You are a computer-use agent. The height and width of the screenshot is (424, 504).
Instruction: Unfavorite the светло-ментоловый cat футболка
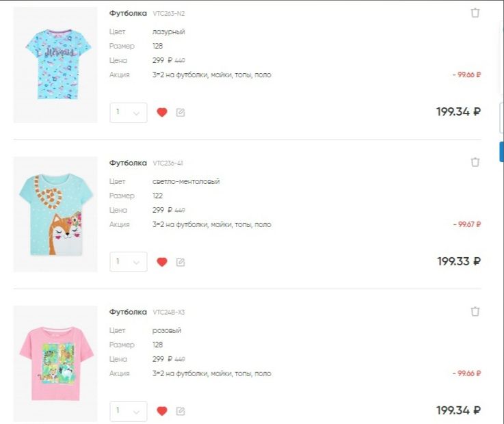(162, 262)
